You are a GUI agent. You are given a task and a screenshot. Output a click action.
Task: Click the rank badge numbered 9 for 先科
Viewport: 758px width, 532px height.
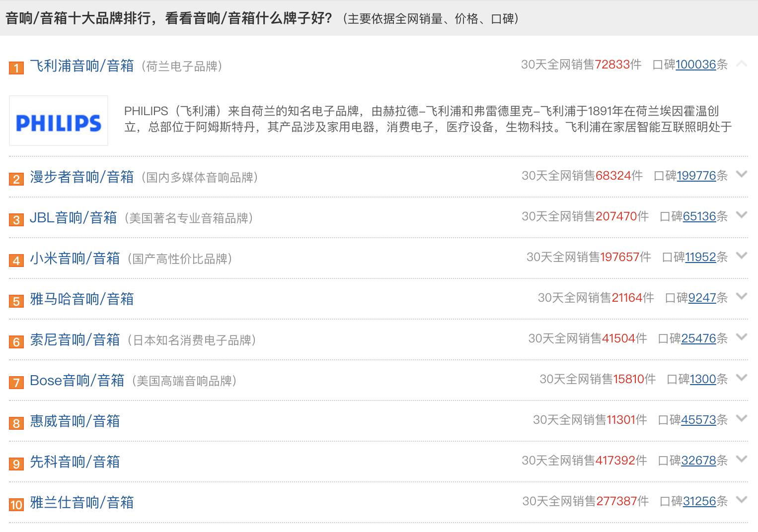(15, 464)
